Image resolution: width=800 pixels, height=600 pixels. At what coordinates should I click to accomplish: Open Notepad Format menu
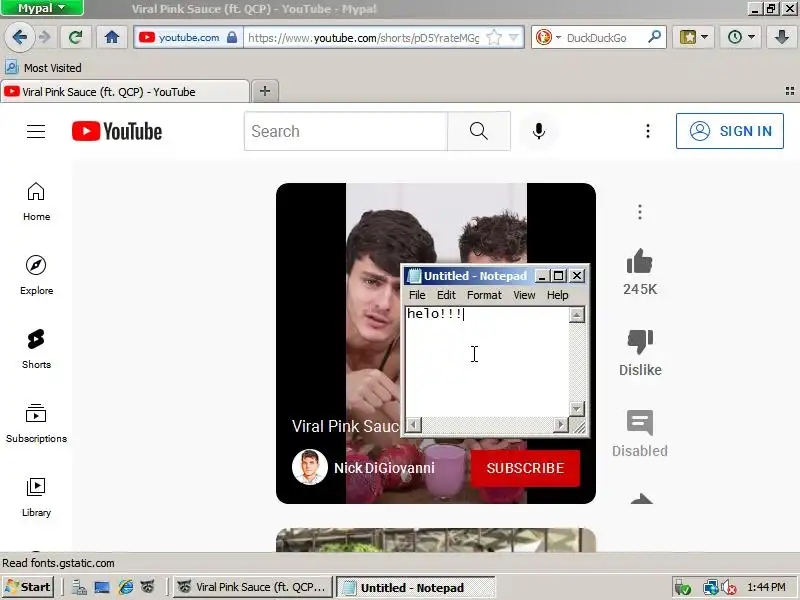point(484,295)
